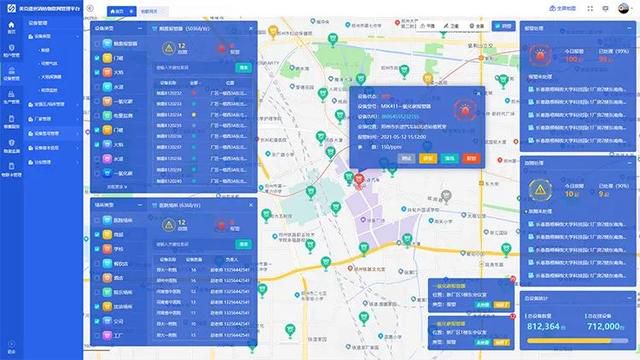
Task: Switch to the home tab
Action: pyautogui.click(x=117, y=11)
